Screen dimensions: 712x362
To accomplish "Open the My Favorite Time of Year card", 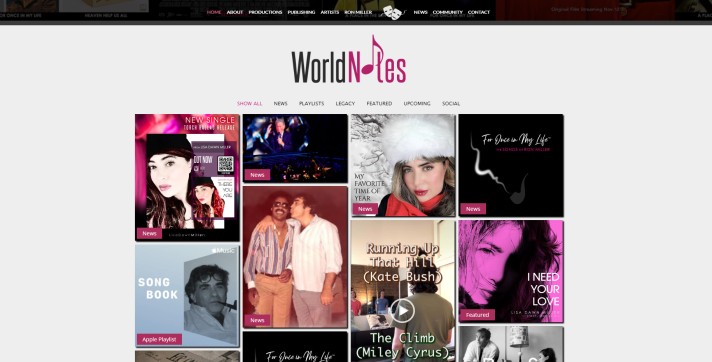I will [403, 165].
